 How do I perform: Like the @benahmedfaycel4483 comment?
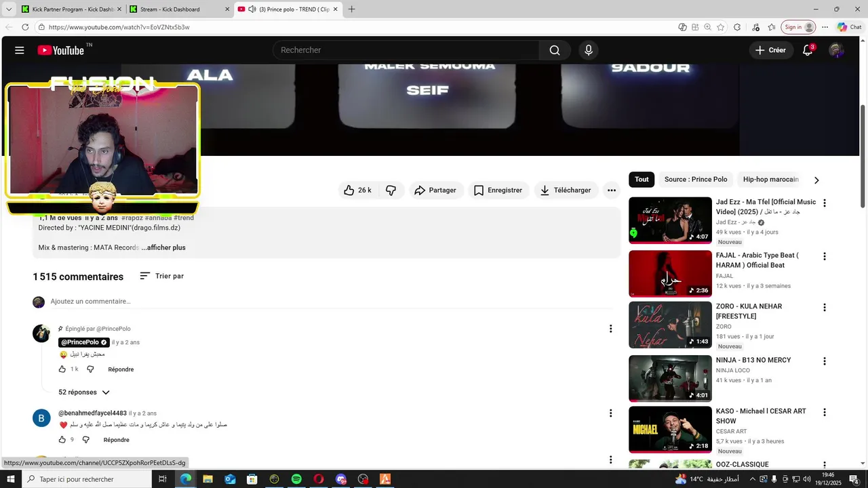click(x=62, y=440)
